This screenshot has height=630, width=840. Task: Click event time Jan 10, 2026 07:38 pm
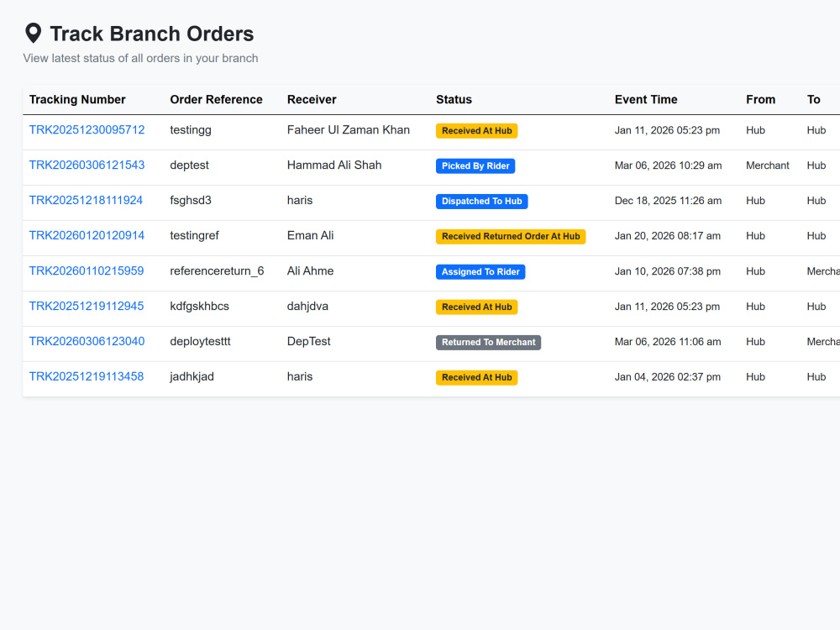[x=668, y=271]
